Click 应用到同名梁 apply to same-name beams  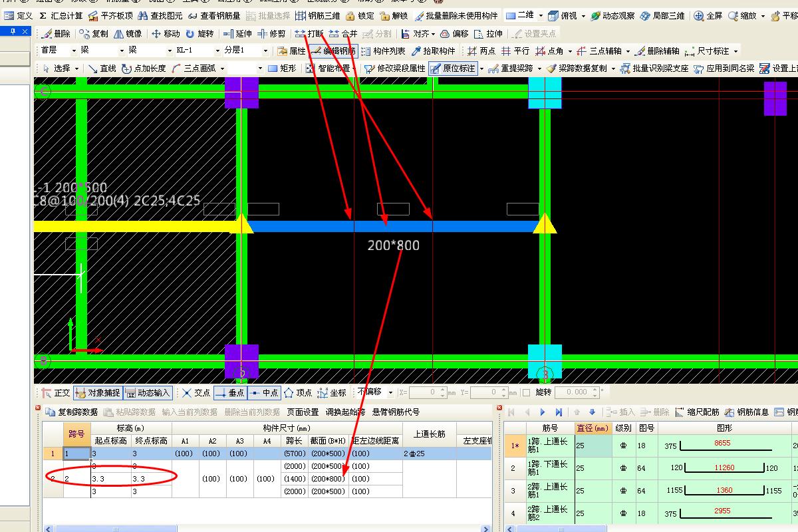coord(724,68)
